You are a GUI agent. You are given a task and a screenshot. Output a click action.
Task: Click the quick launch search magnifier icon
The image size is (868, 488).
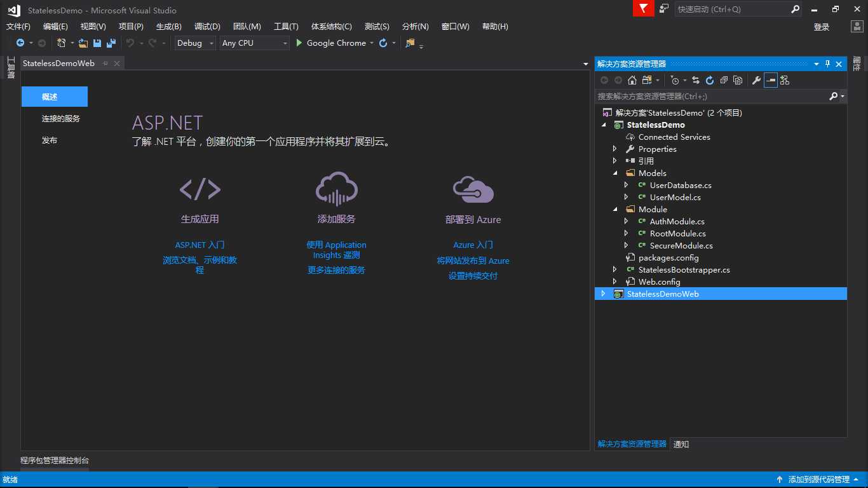point(795,9)
